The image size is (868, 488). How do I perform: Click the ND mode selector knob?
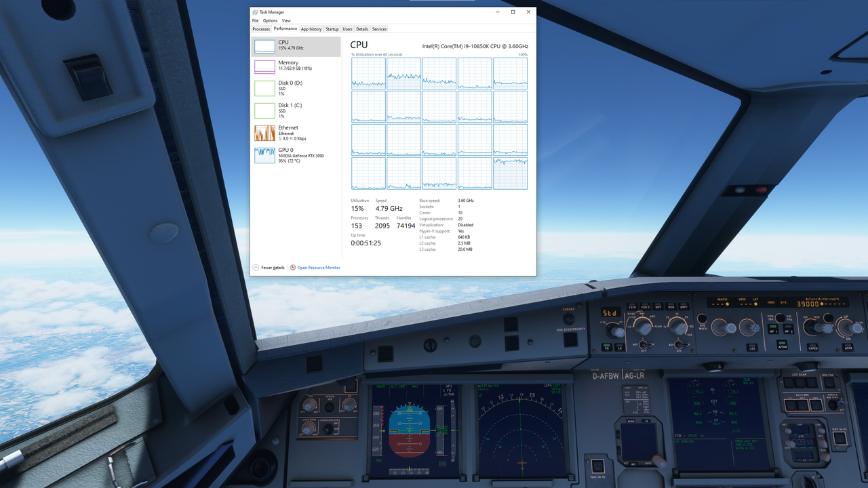point(644,328)
